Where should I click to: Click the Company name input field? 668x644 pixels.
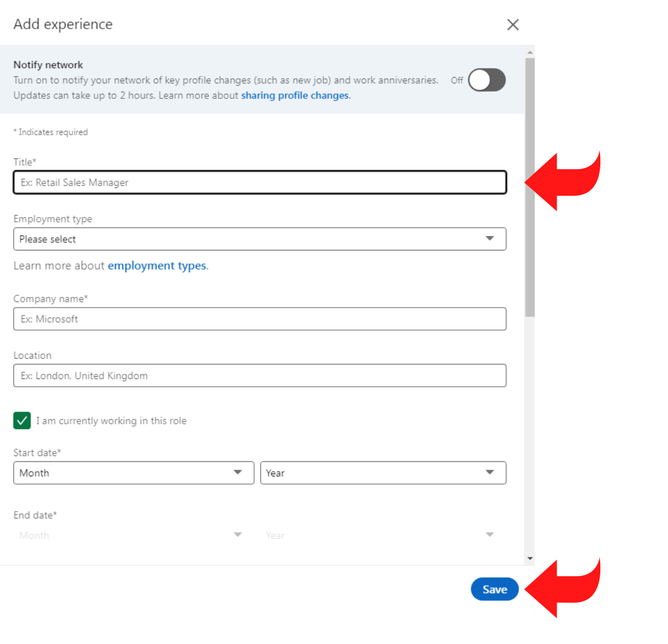point(260,319)
